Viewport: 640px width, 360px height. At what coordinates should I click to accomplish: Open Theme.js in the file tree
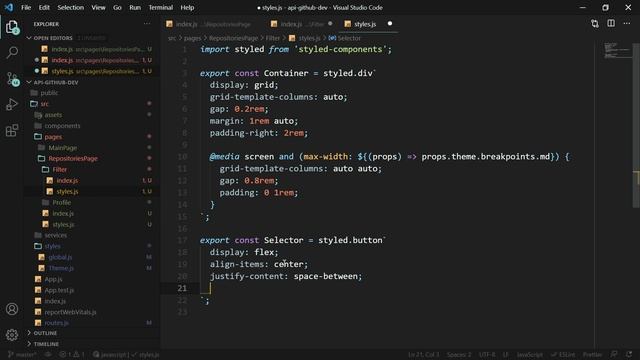coord(61,268)
